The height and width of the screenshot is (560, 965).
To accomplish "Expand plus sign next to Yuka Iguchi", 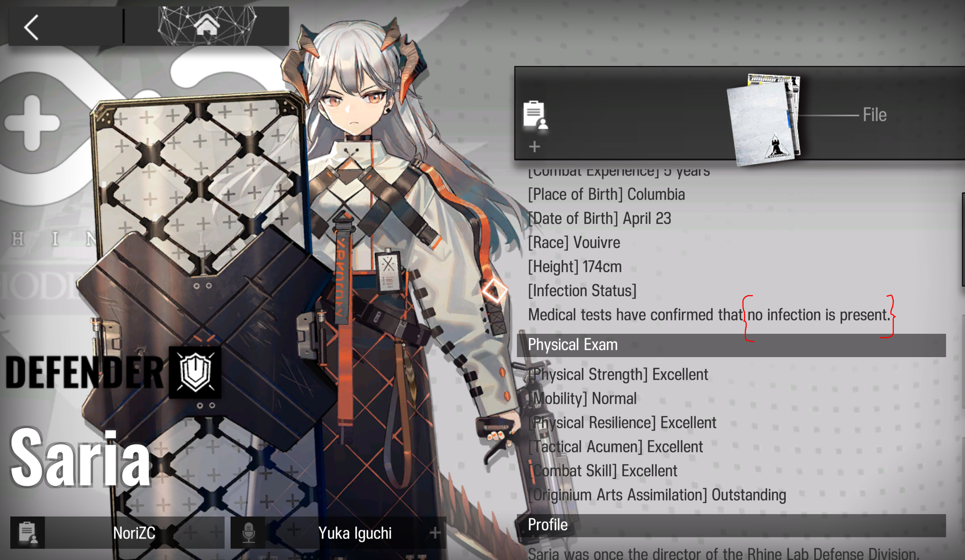I will point(435,533).
